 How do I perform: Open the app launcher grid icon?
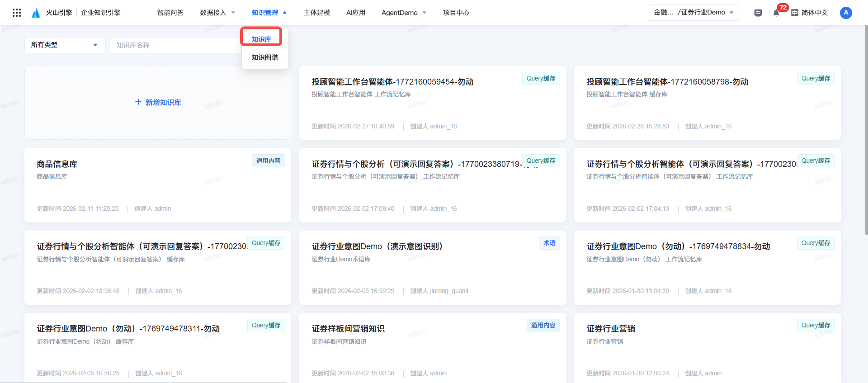[17, 13]
